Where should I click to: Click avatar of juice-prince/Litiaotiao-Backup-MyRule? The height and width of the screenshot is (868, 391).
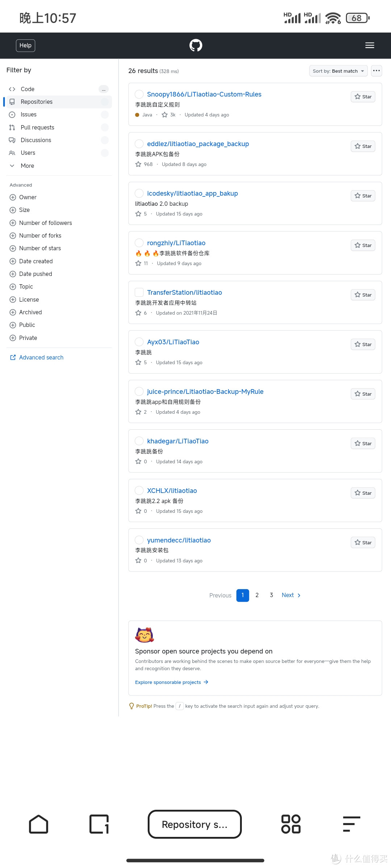139,392
